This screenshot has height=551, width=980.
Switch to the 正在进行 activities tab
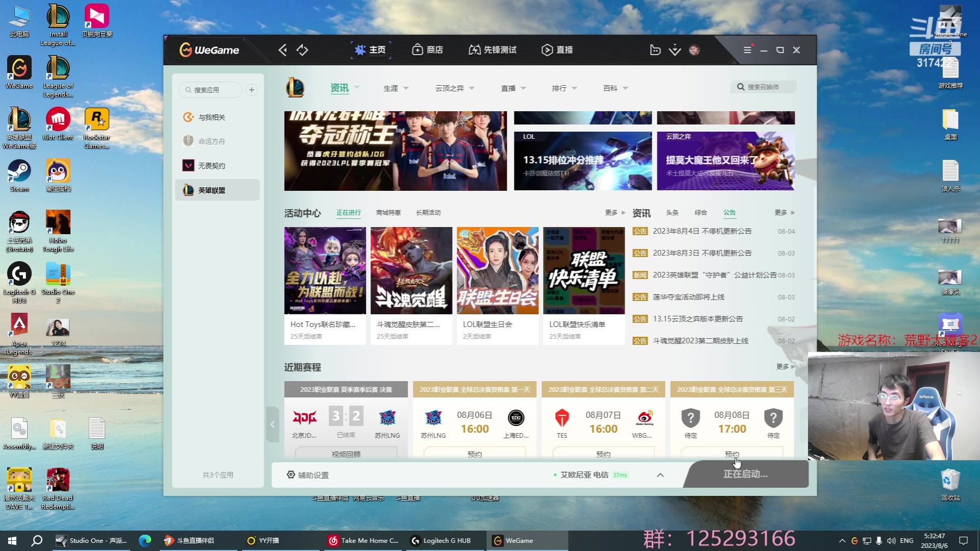pyautogui.click(x=348, y=213)
